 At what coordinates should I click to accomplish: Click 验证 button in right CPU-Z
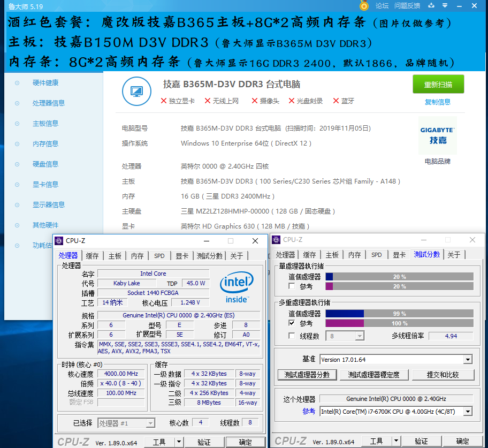point(422,441)
